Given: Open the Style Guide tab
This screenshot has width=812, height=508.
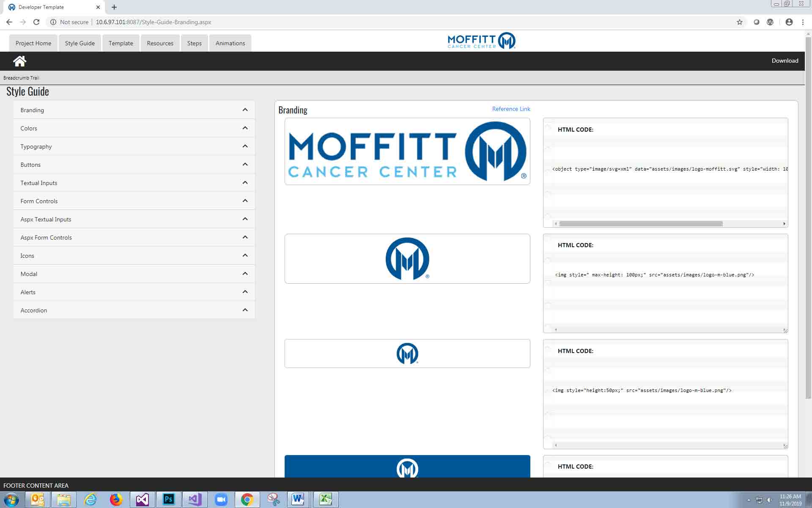Looking at the screenshot, I should (x=80, y=43).
